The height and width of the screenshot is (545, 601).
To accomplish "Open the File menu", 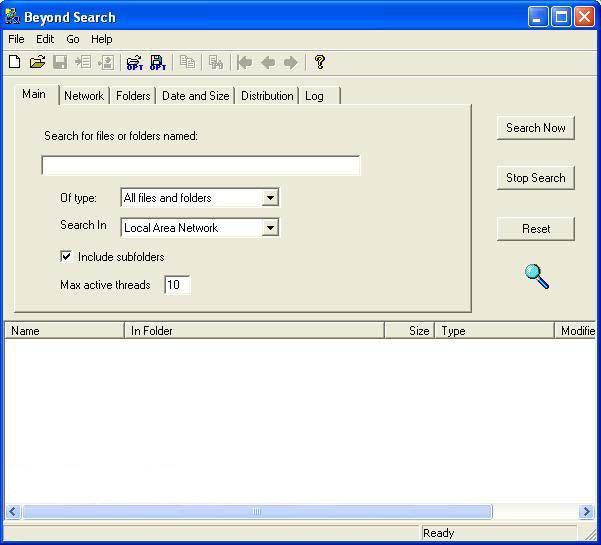I will pyautogui.click(x=16, y=39).
